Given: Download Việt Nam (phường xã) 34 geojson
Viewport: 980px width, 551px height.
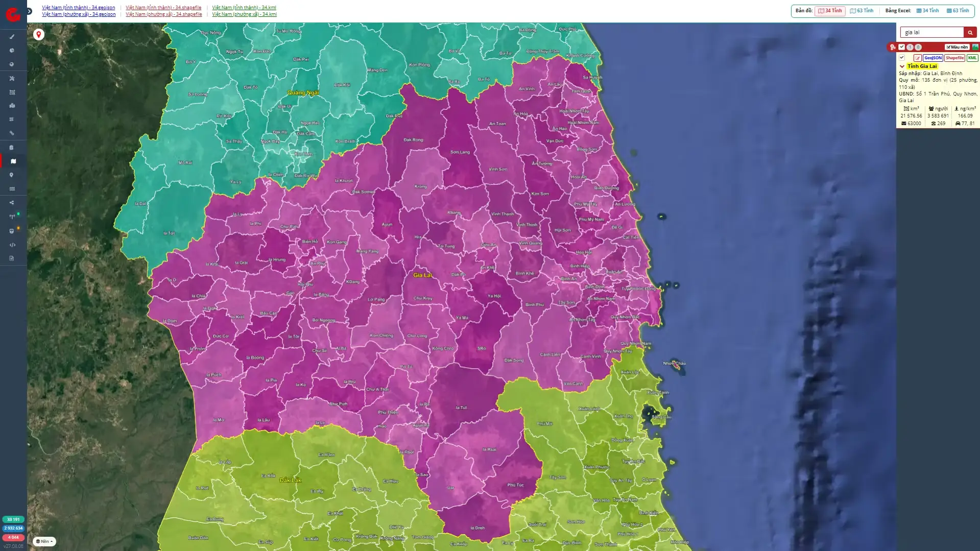Looking at the screenshot, I should click(79, 14).
